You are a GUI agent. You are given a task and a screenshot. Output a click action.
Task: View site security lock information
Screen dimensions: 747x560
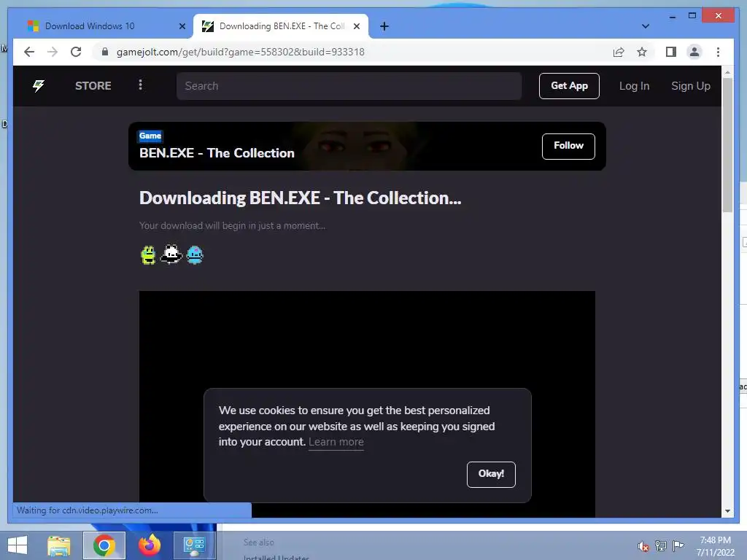tap(105, 52)
